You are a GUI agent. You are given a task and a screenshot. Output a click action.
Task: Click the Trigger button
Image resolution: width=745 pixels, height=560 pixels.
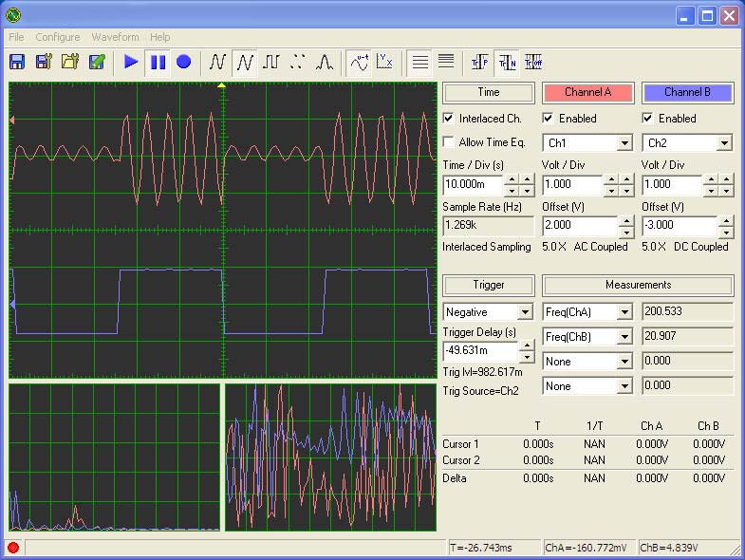489,285
